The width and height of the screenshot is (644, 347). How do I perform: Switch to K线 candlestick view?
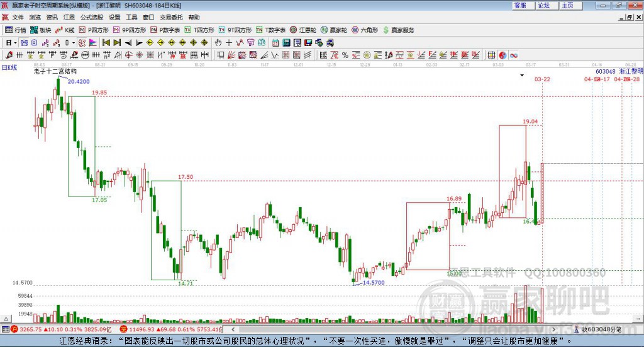[65, 30]
